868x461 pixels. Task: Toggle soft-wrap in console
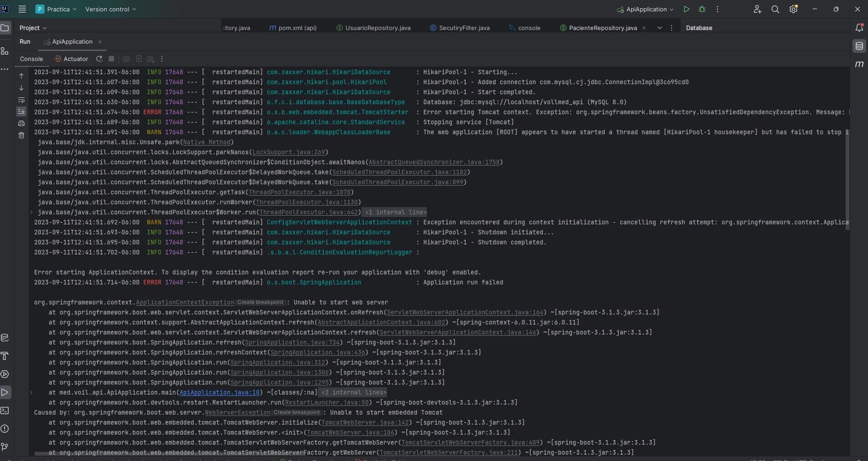coord(21,100)
